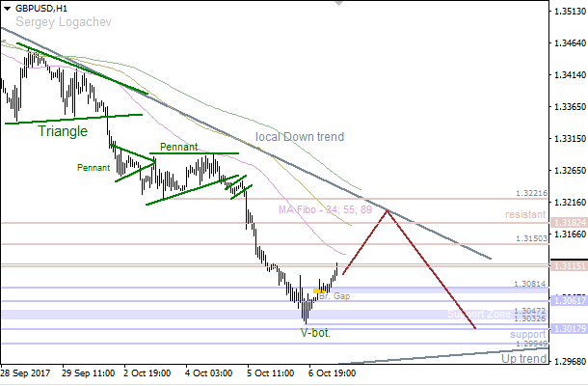
Task: Select the 1.32216 horizontal level label
Action: (x=530, y=193)
